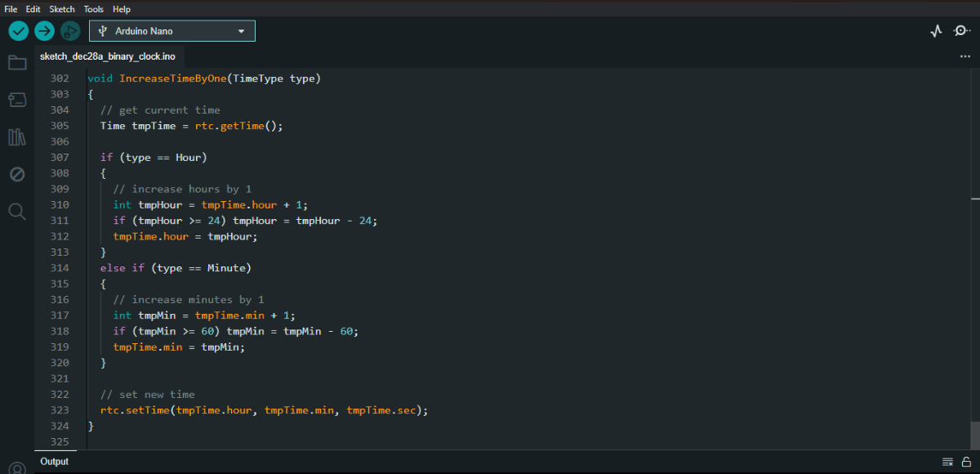Open the Boards Manager sidebar
The height and width of the screenshot is (474, 980).
pyautogui.click(x=17, y=100)
